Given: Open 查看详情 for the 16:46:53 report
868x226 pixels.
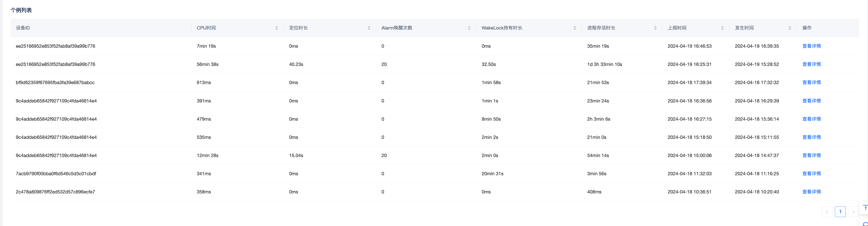Looking at the screenshot, I should point(811,46).
